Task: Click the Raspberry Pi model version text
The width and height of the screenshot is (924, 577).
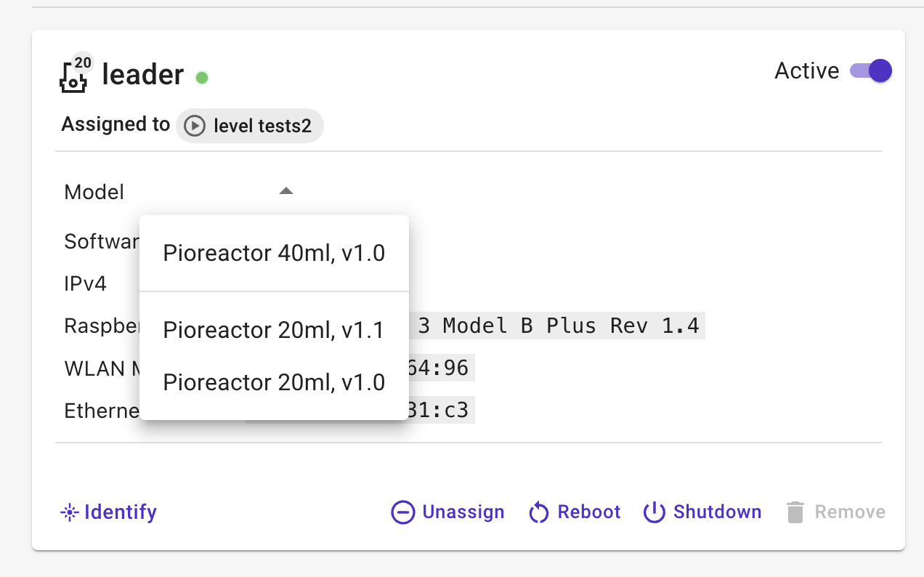Action: tap(559, 326)
